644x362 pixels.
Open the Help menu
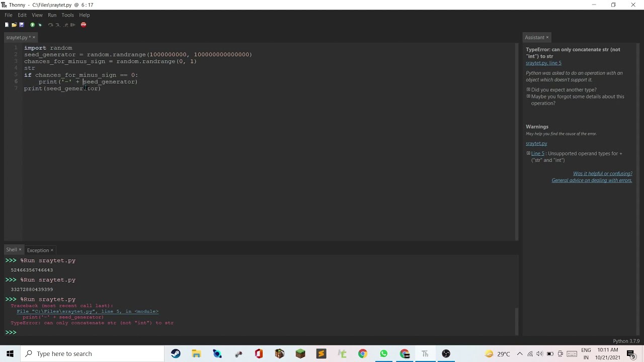coord(85,15)
